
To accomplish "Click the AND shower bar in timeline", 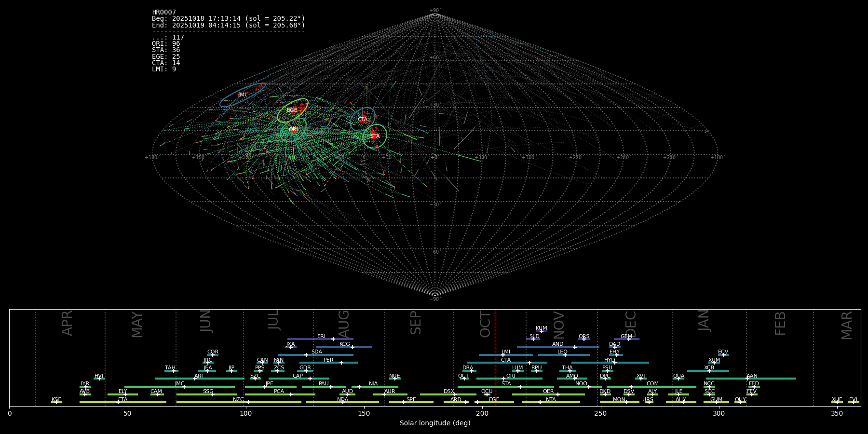I will click(558, 347).
